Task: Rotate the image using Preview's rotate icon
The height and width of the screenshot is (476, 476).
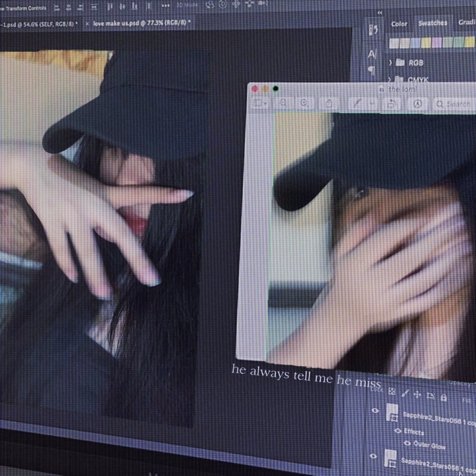Action: [x=391, y=103]
